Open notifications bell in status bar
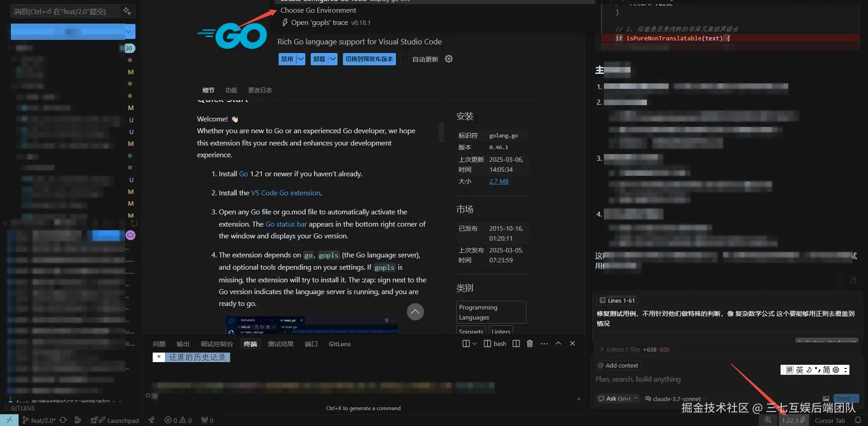868x426 pixels. (x=858, y=420)
